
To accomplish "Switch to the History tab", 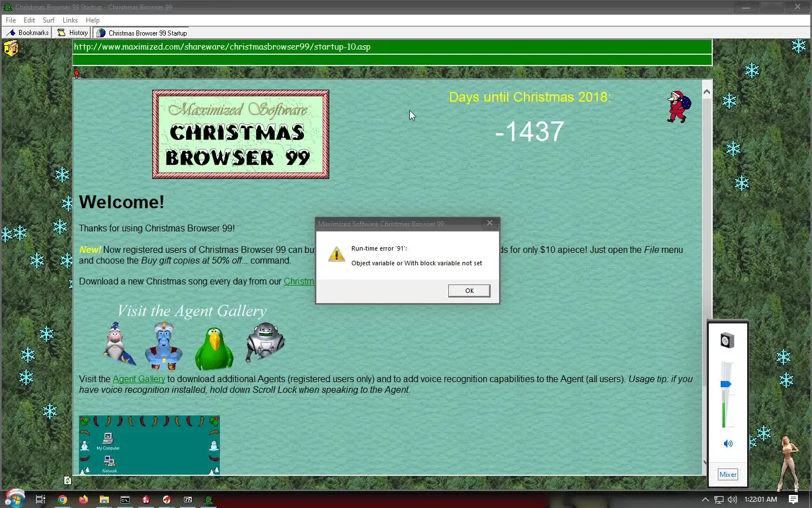I will pos(73,33).
